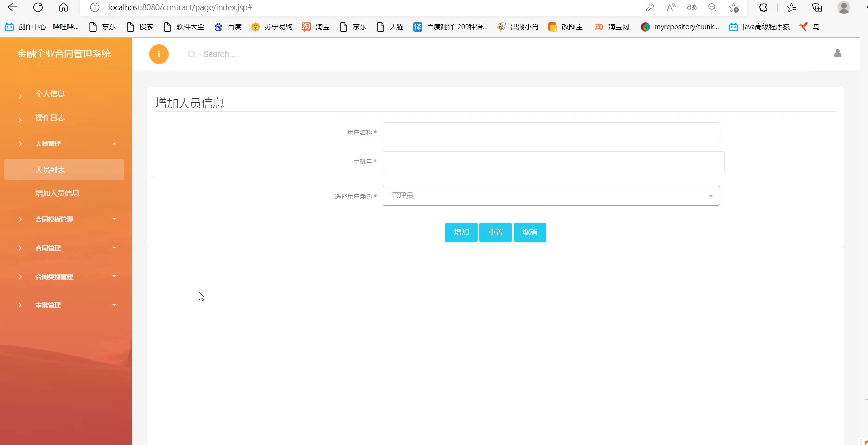Expand the 审批管理 menu
This screenshot has width=868, height=445.
click(64, 305)
